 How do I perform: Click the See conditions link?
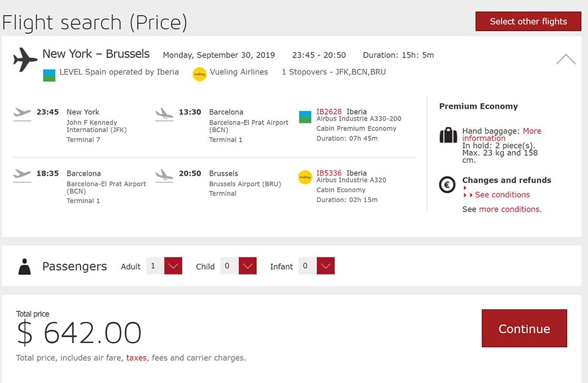[502, 194]
